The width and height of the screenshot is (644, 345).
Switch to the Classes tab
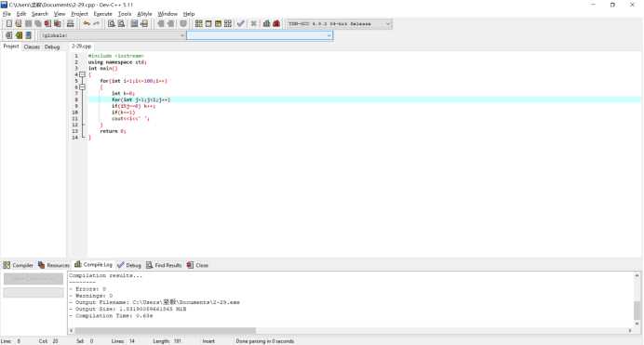(32, 46)
